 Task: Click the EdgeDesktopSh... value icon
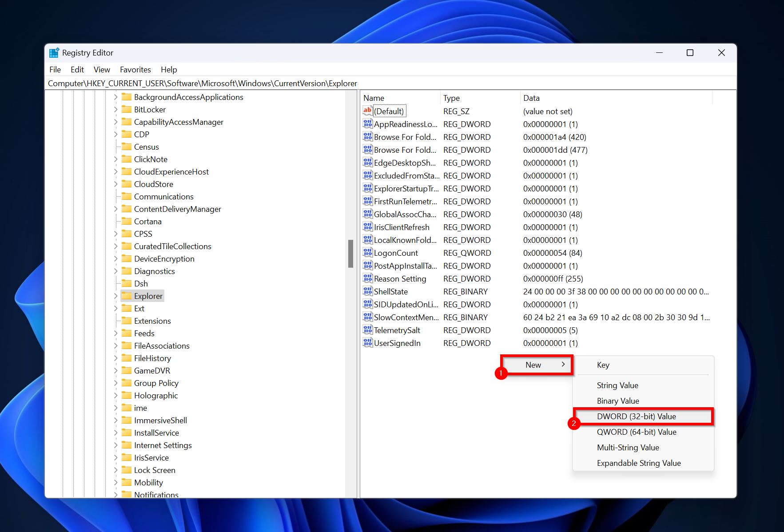pos(367,163)
